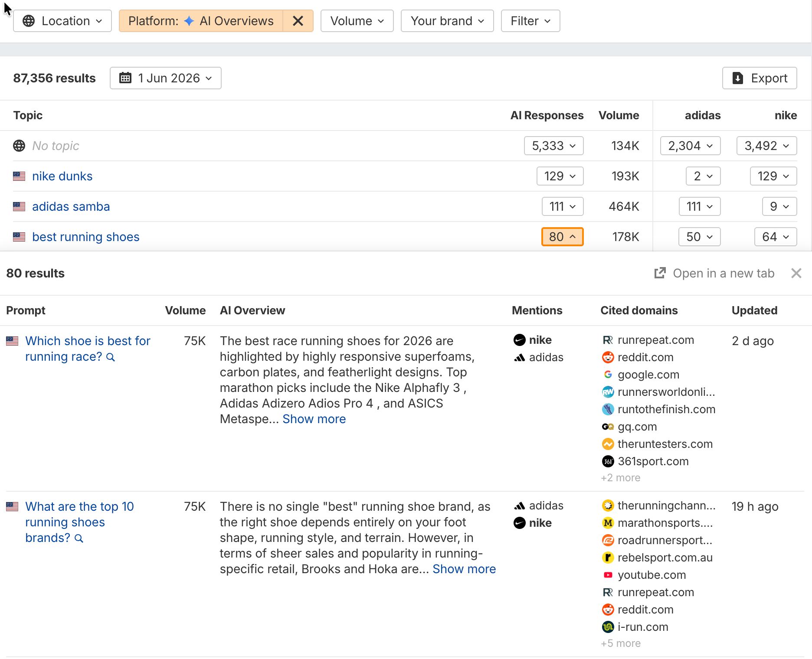This screenshot has height=659, width=812.
Task: Open the adidas samba topic link
Action: click(71, 206)
